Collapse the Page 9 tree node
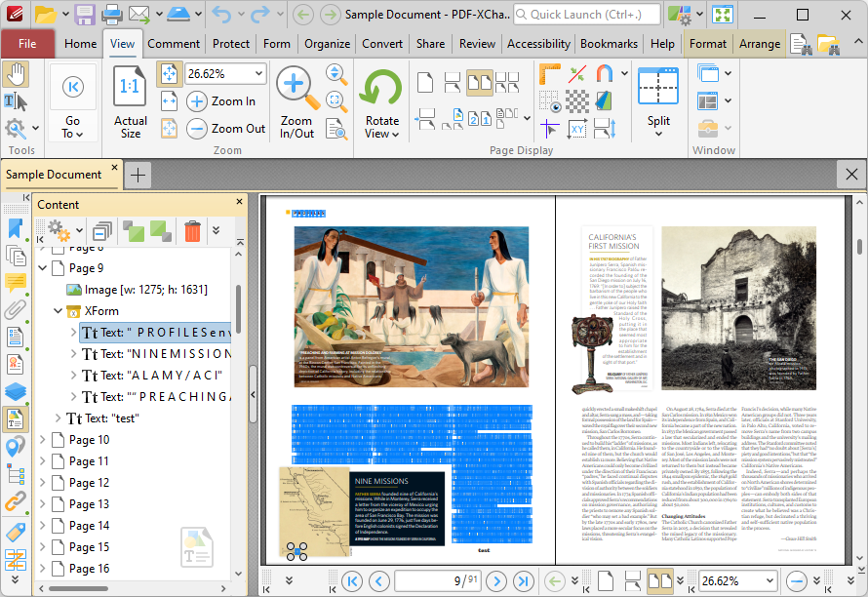This screenshot has height=597, width=868. click(x=43, y=268)
